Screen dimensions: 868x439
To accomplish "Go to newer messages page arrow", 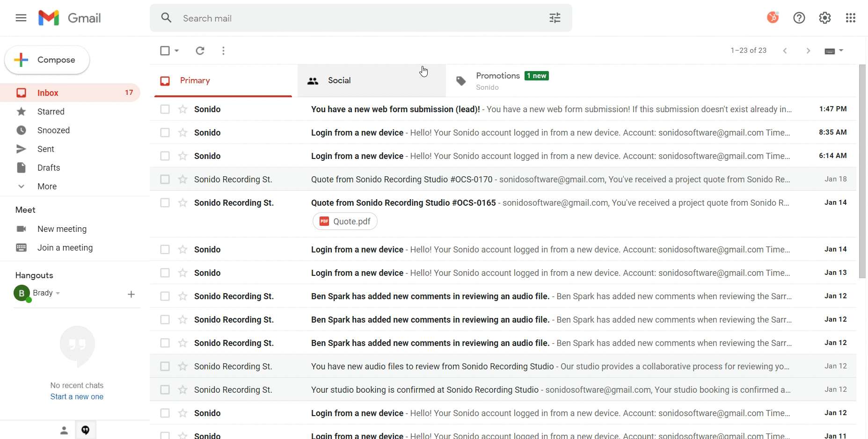I will 785,50.
